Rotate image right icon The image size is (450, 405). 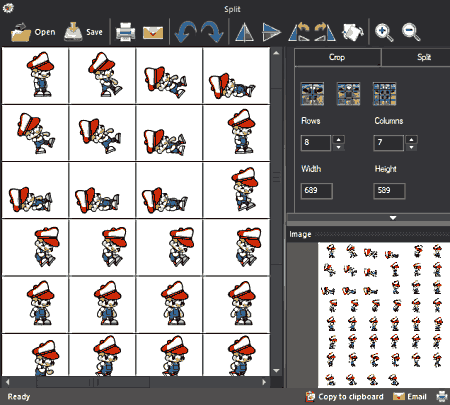point(325,32)
